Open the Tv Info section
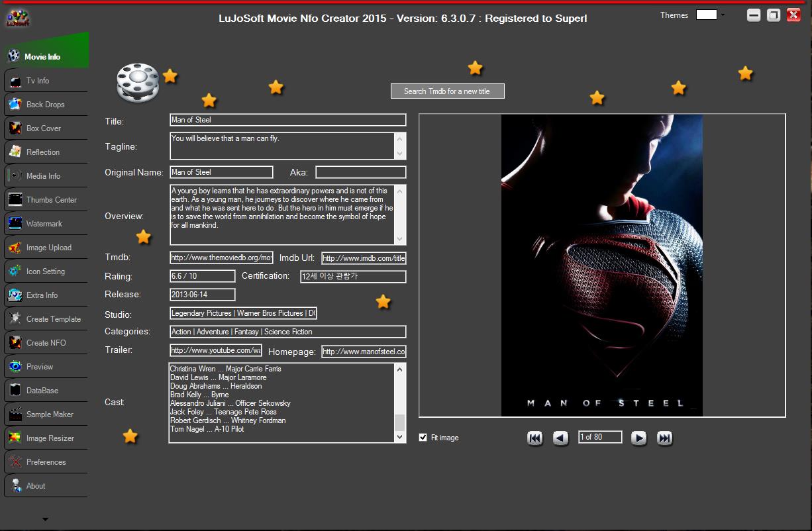Viewport: 812px width, 531px height. (46, 81)
